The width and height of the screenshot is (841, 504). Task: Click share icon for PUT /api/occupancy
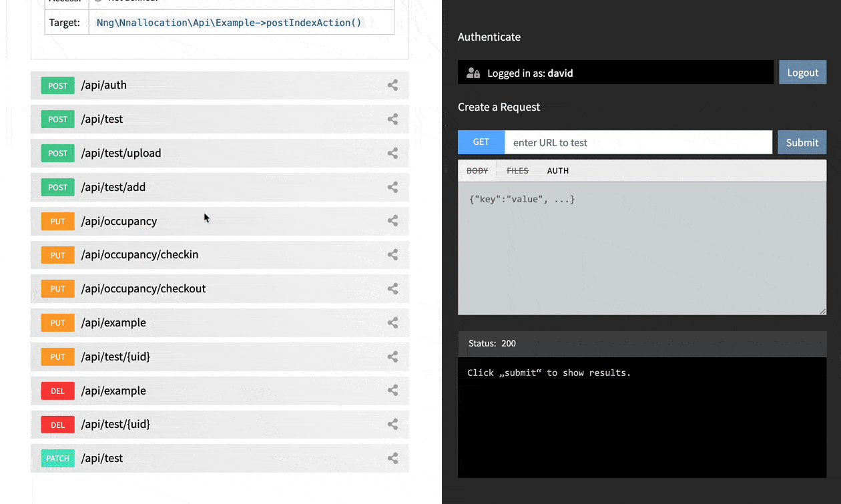[392, 221]
